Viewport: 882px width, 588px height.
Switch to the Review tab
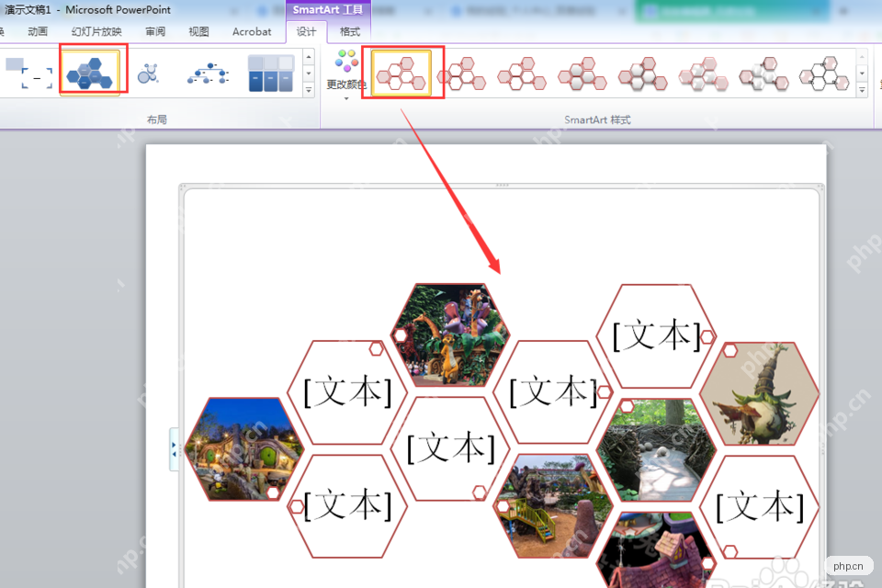155,31
